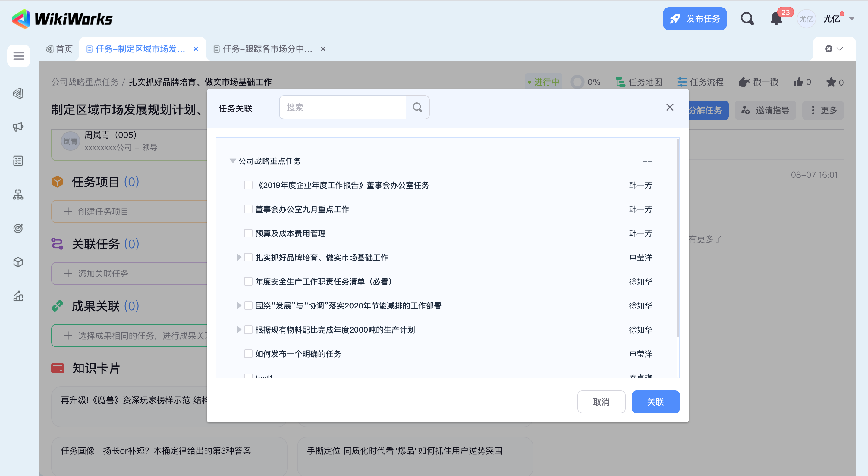The image size is (868, 476).
Task: Select the 如何发布一个明确的任务 checkbox
Action: click(248, 354)
